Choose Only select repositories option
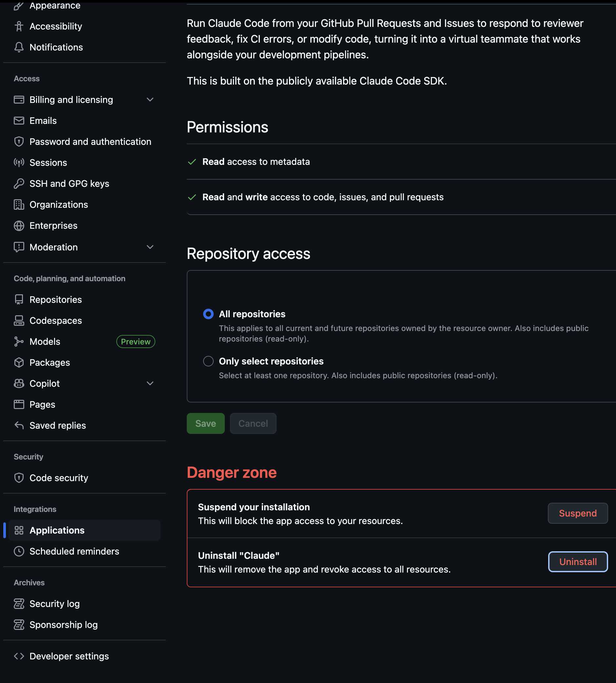The width and height of the screenshot is (616, 683). coord(208,361)
